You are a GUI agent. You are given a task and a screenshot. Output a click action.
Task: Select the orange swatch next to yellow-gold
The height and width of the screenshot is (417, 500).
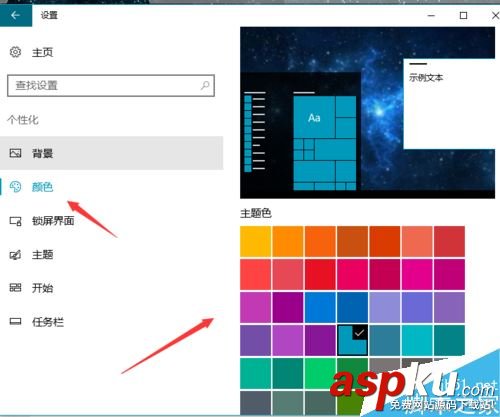pyautogui.click(x=288, y=241)
